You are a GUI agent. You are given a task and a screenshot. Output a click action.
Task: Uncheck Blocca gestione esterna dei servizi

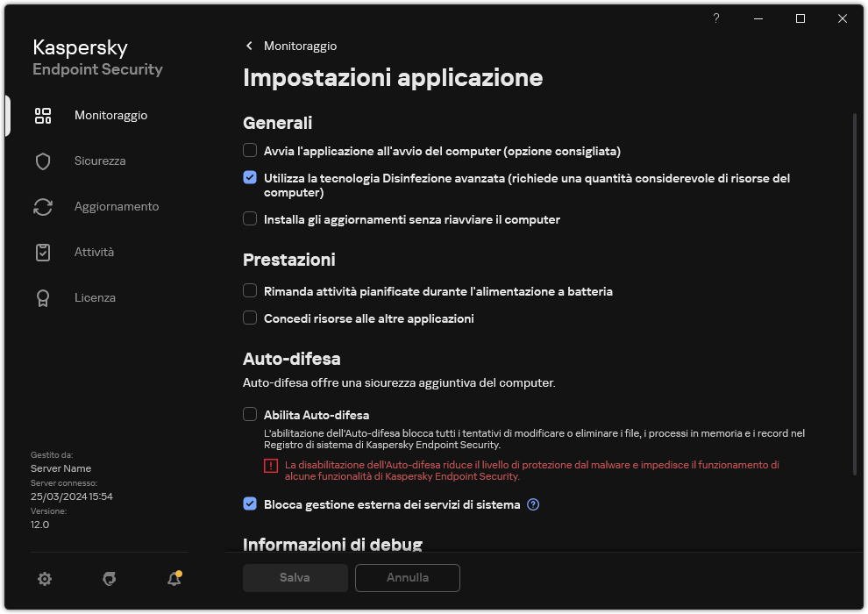point(250,504)
